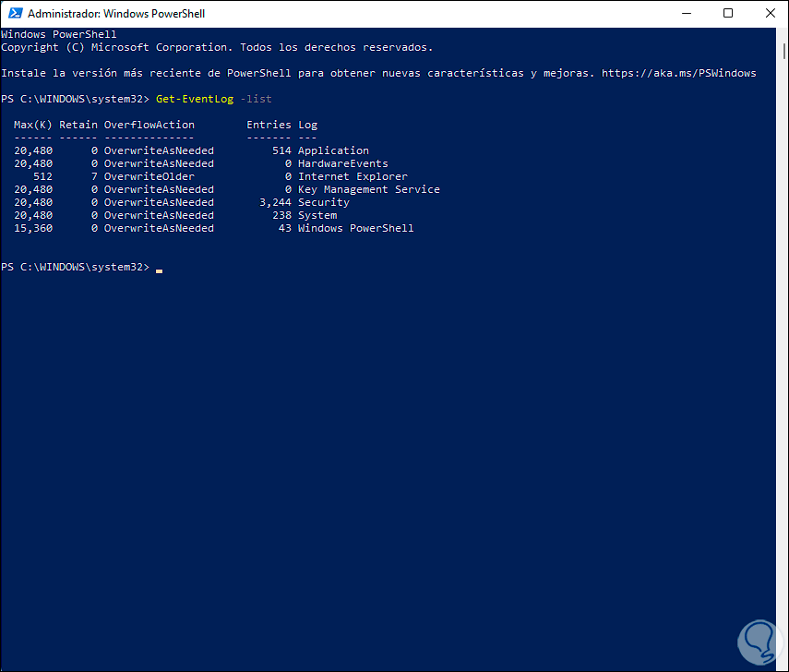Image resolution: width=789 pixels, height=672 pixels.
Task: Click the Application log name
Action: (333, 150)
